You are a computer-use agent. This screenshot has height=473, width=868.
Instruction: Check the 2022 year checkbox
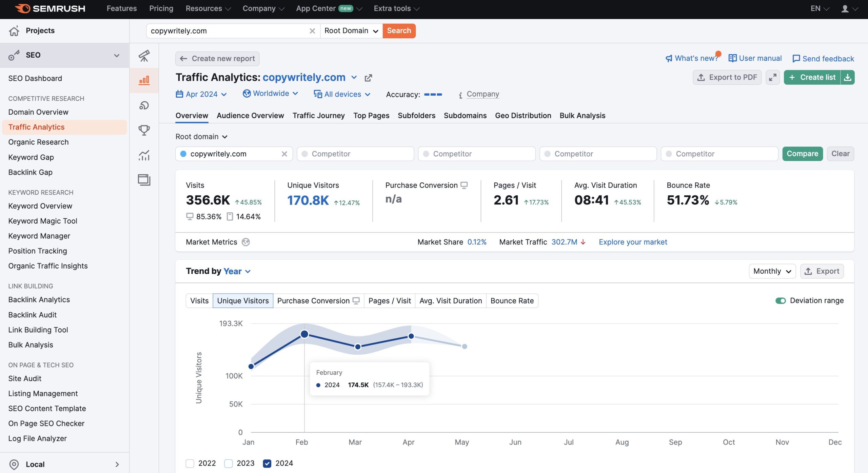(x=190, y=463)
